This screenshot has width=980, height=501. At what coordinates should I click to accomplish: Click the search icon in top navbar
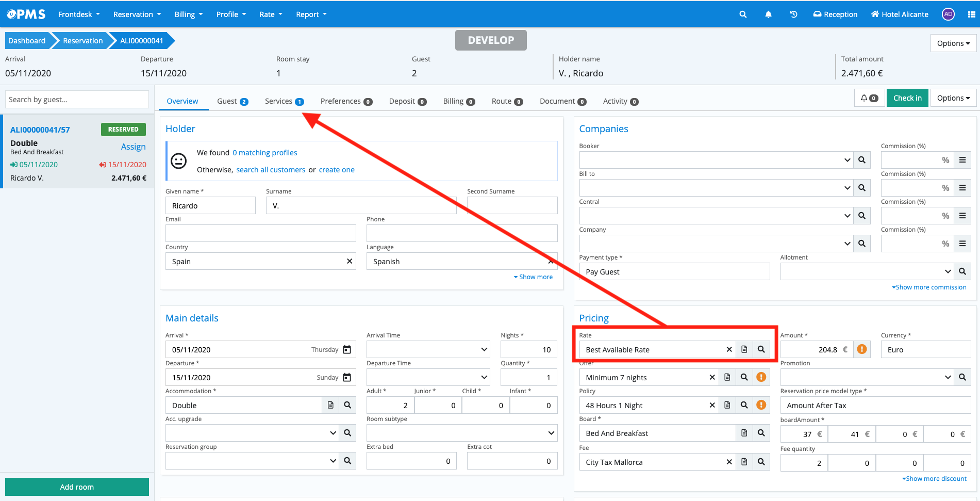point(743,14)
